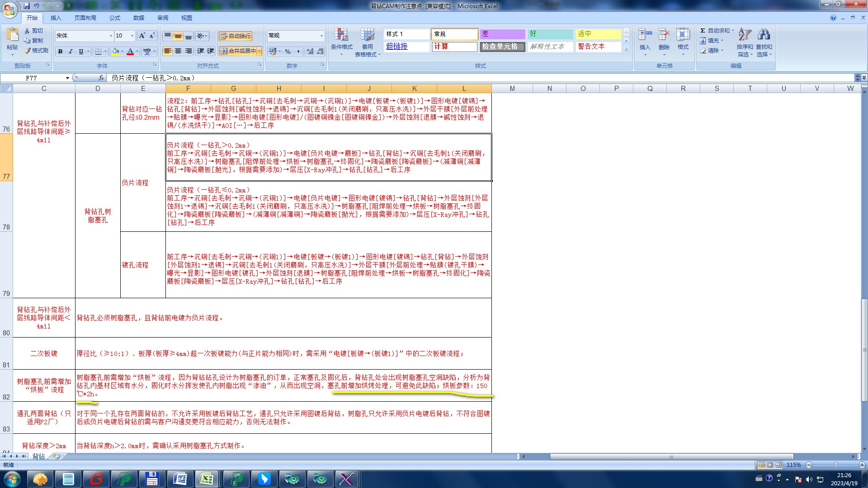Open the font name dropdown 宋体
Screen dimensions: 868x488
point(111,36)
